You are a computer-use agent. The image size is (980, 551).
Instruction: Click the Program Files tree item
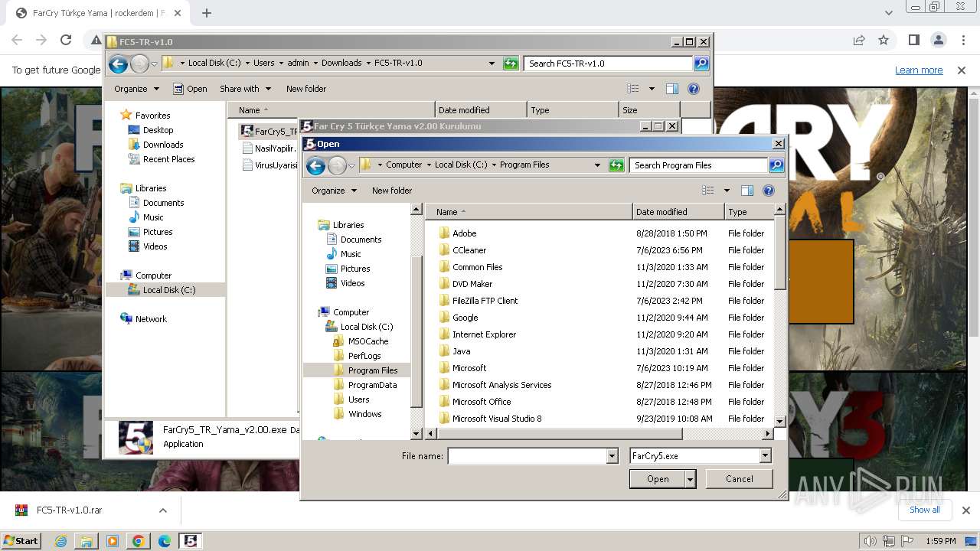[x=372, y=370]
